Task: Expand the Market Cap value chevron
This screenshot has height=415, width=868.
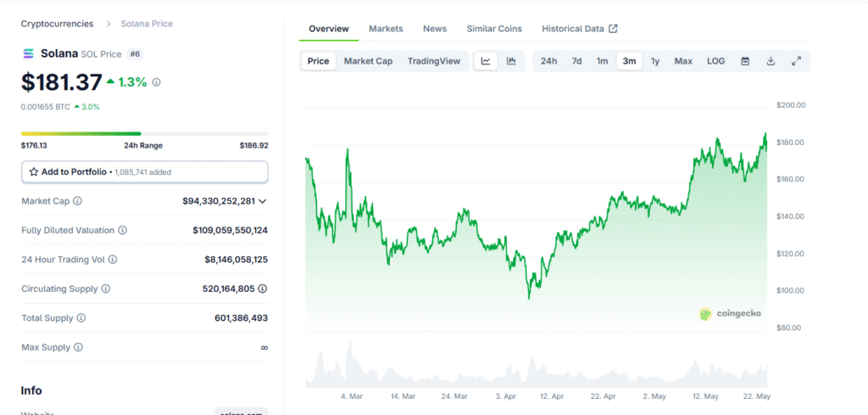Action: click(263, 201)
